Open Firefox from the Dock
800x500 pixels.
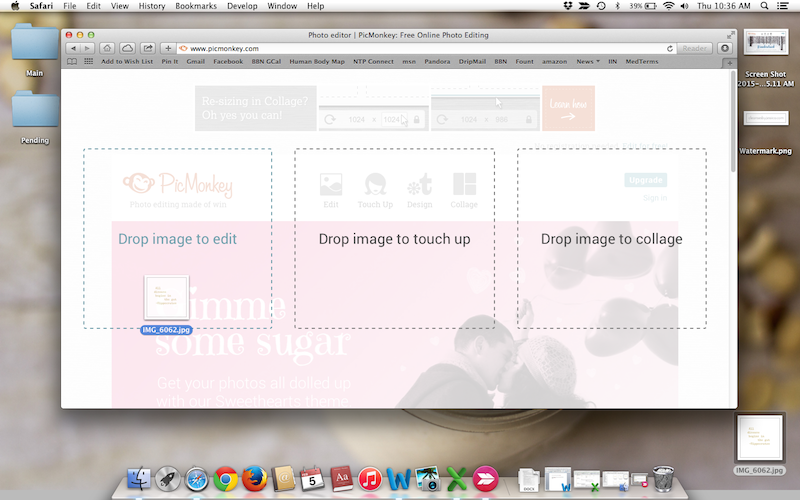point(254,479)
